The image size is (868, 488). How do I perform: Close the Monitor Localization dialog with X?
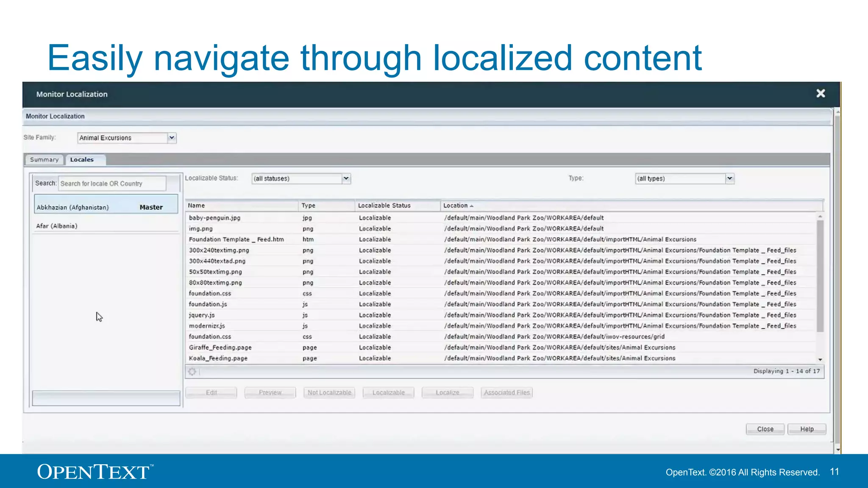821,94
